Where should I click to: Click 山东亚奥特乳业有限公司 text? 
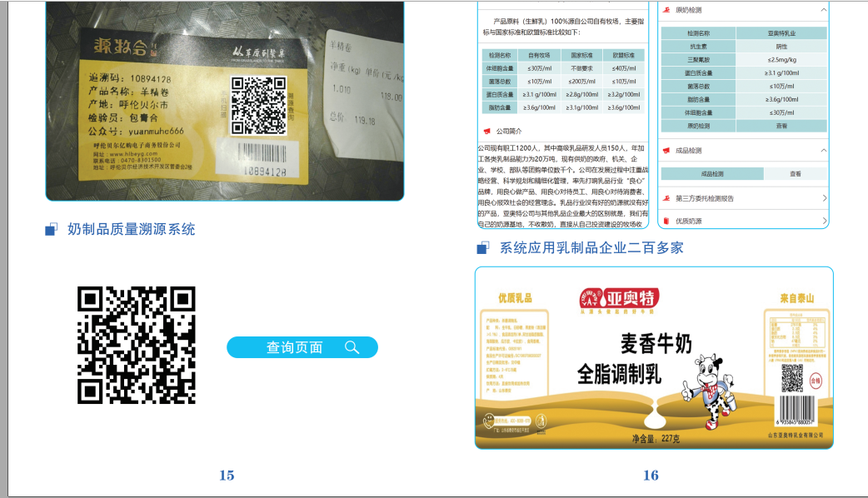click(796, 436)
